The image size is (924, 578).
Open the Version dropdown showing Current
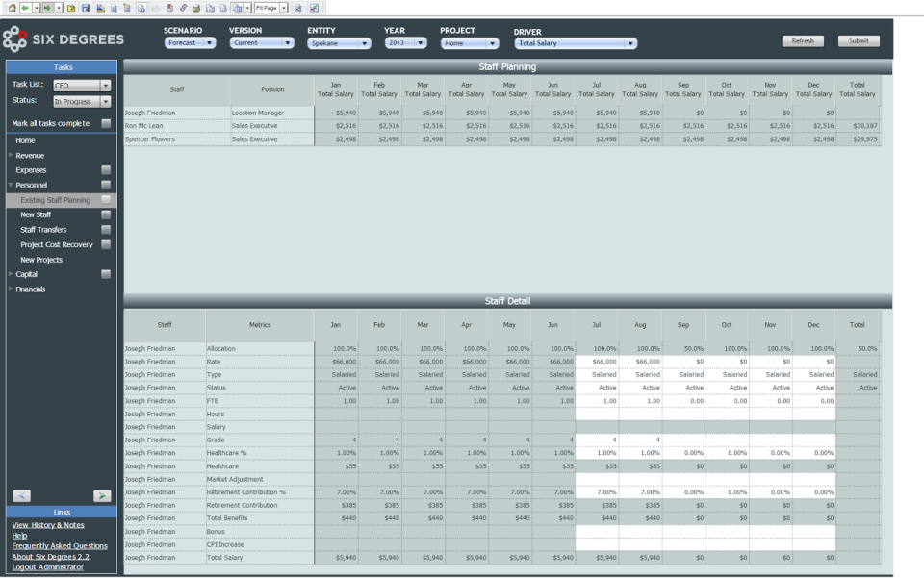coord(262,43)
